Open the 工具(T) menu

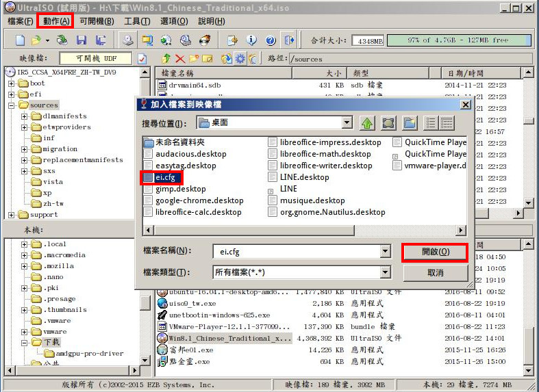point(137,21)
